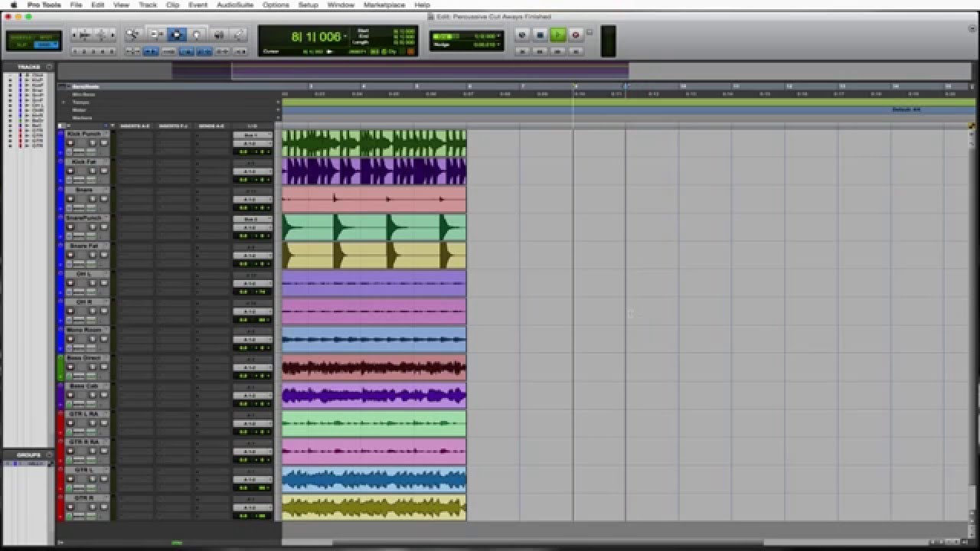
Task: Open Tracks list pop-up menu
Action: click(49, 67)
